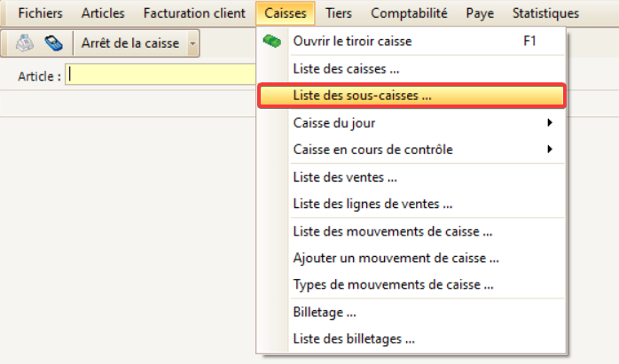This screenshot has width=619, height=364.
Task: Open the Articles menu
Action: pos(103,13)
